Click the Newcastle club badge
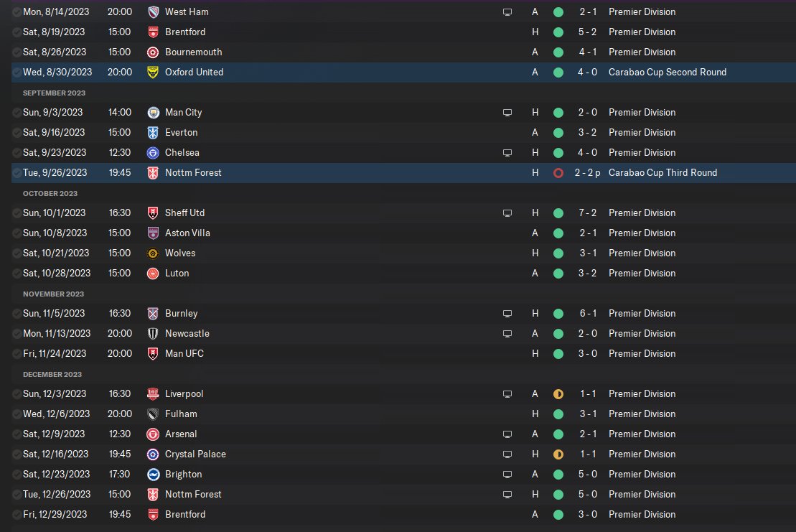The height and width of the screenshot is (532, 796). tap(153, 334)
